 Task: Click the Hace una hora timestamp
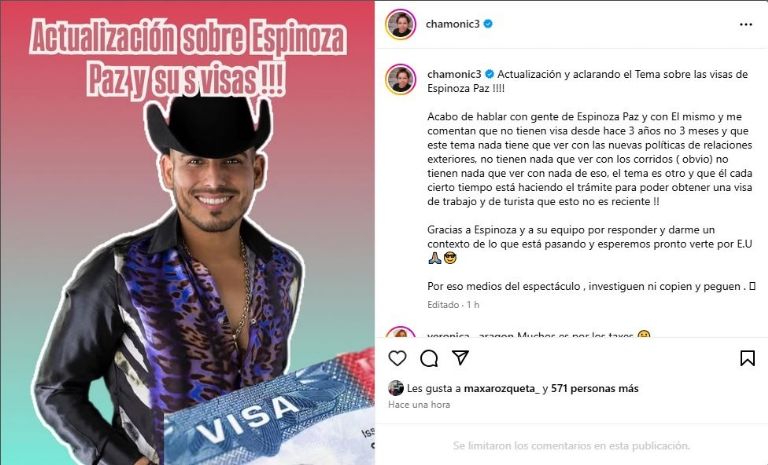click(419, 405)
